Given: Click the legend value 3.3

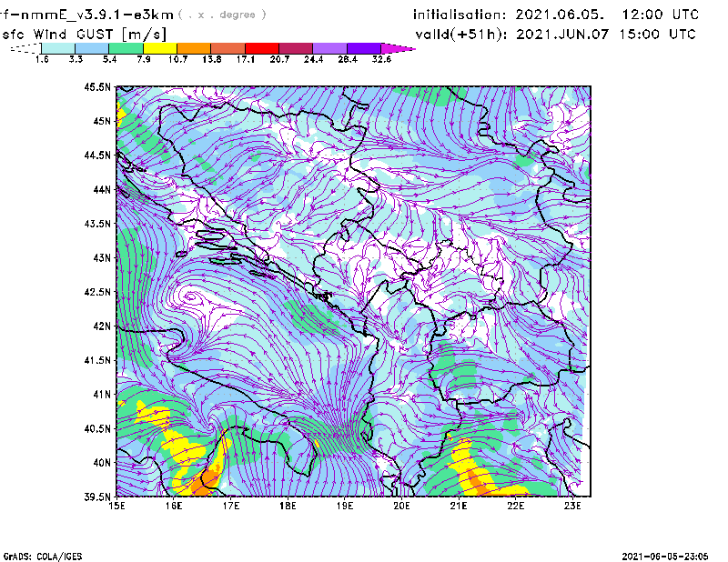Looking at the screenshot, I should click(x=76, y=59).
